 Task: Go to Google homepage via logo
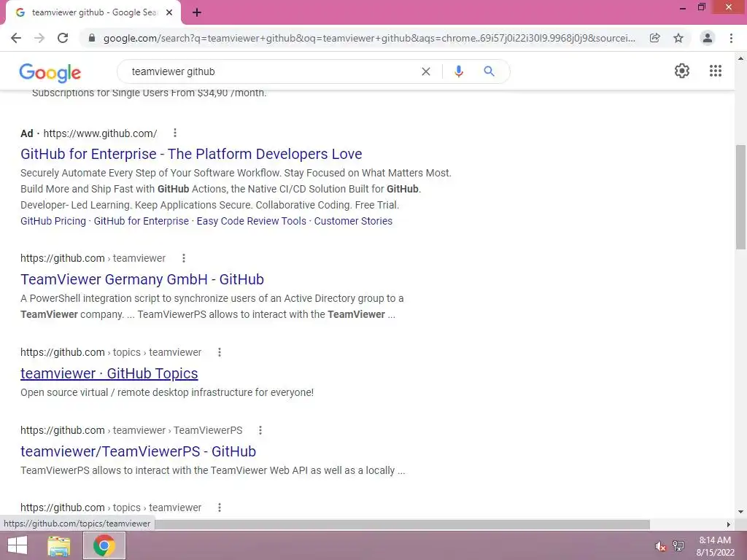(x=50, y=73)
